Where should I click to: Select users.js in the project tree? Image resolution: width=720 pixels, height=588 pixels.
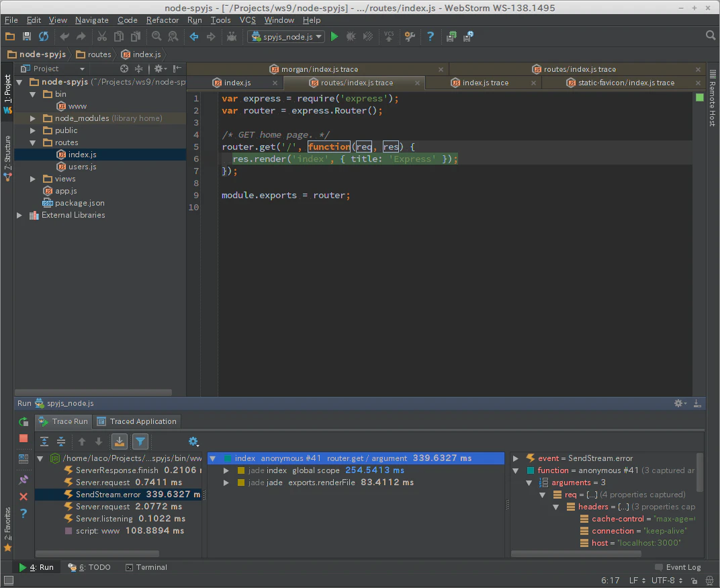point(82,167)
